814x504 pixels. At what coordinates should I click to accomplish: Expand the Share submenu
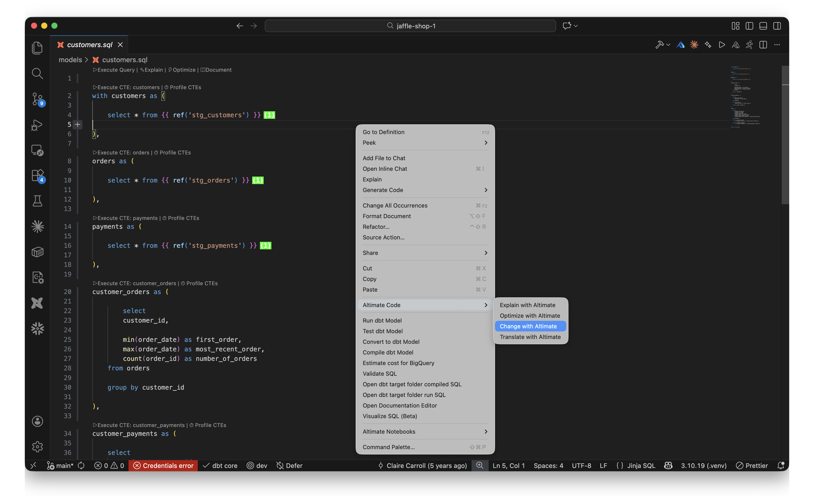tap(425, 253)
